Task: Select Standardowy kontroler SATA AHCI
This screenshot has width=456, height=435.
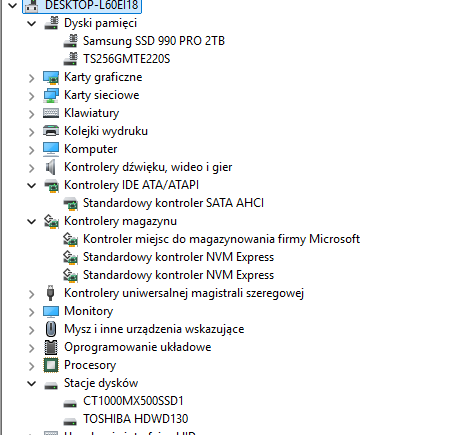Action: [x=173, y=203]
